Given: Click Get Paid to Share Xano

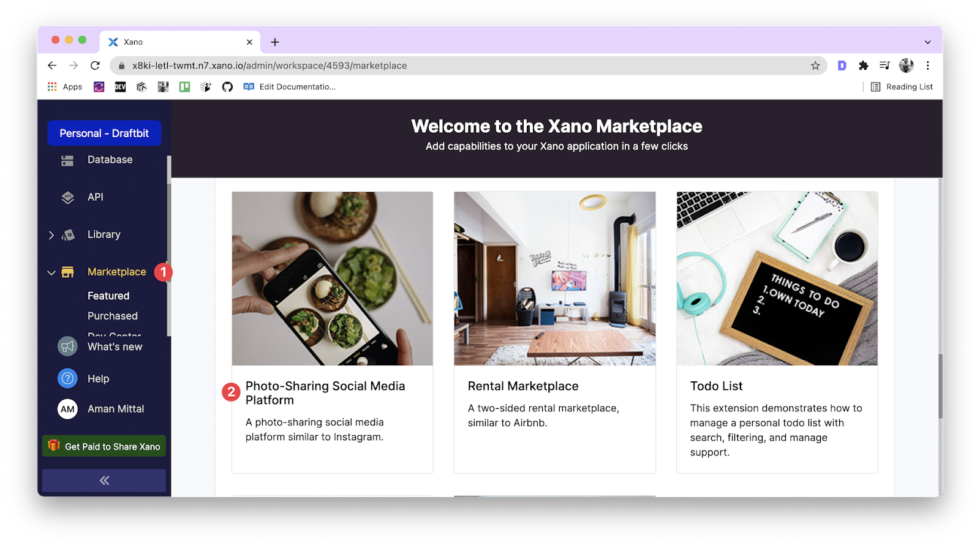Looking at the screenshot, I should pyautogui.click(x=104, y=446).
